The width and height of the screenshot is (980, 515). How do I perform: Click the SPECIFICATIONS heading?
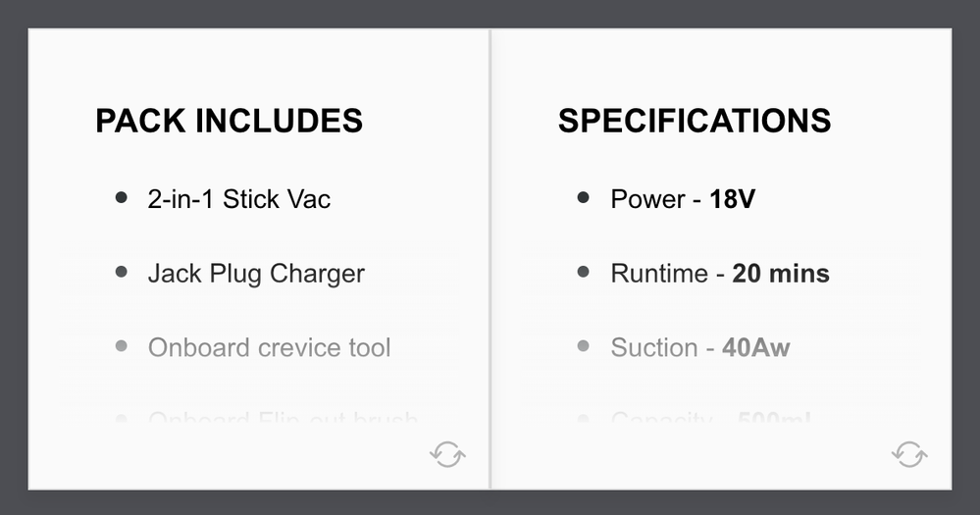coord(695,121)
